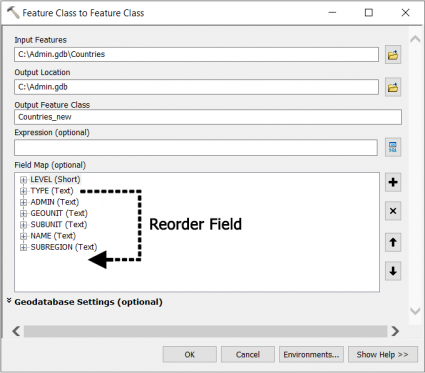Delete selected field with X icon
This screenshot has width=425, height=373.
click(393, 211)
